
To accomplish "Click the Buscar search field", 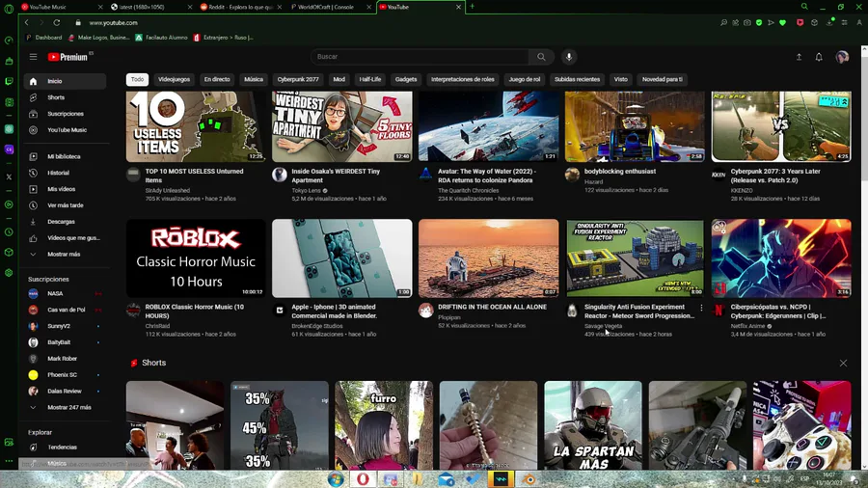I will 420,57.
